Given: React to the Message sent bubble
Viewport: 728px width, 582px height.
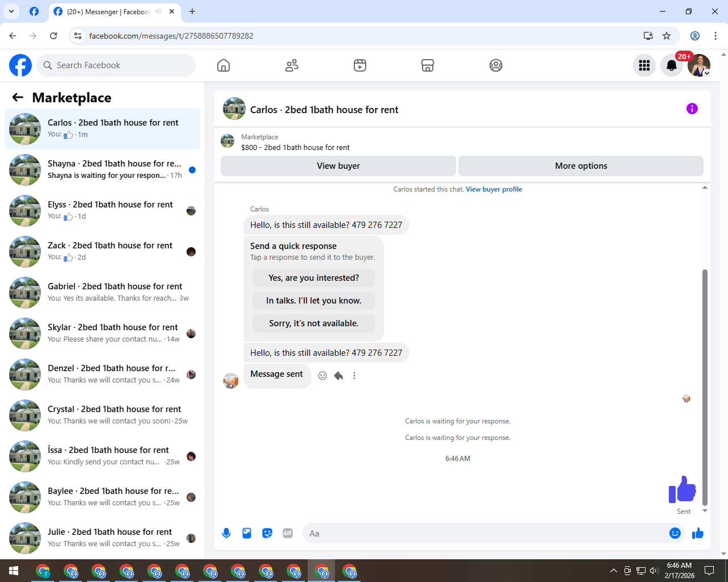Looking at the screenshot, I should (322, 376).
